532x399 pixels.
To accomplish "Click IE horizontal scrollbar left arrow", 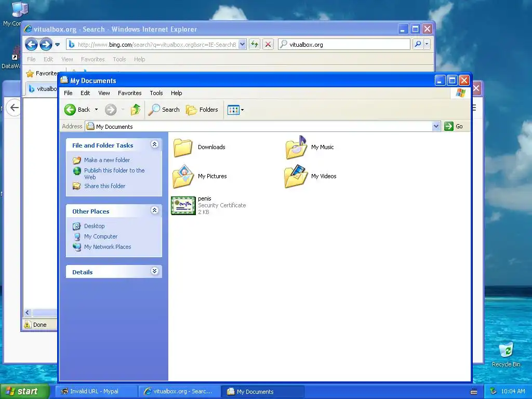I will point(28,312).
